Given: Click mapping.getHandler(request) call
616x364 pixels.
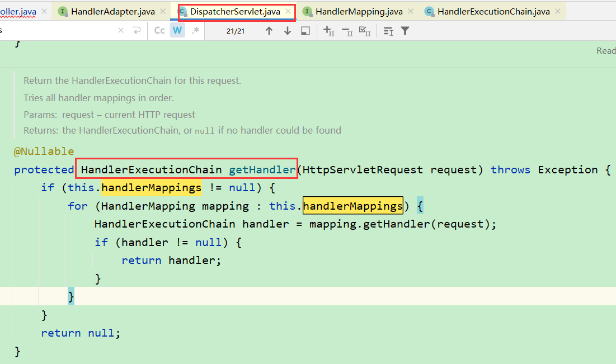Looking at the screenshot, I should [399, 224].
